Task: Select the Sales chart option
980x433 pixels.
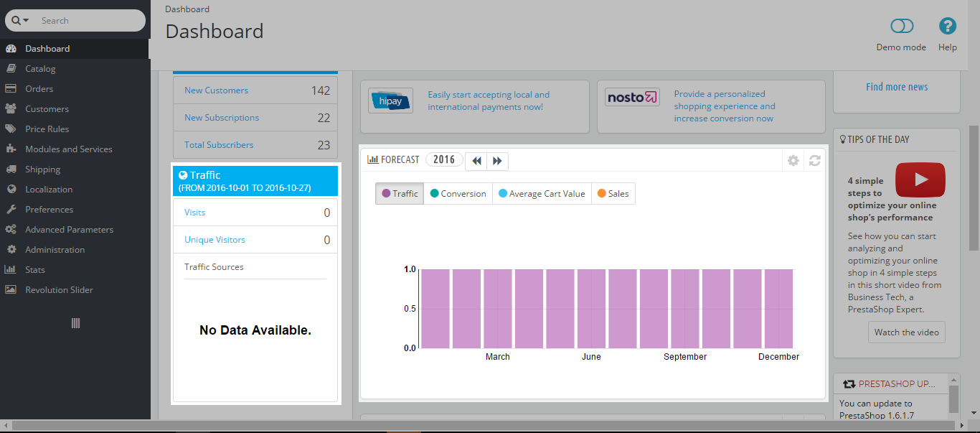Action: point(613,193)
